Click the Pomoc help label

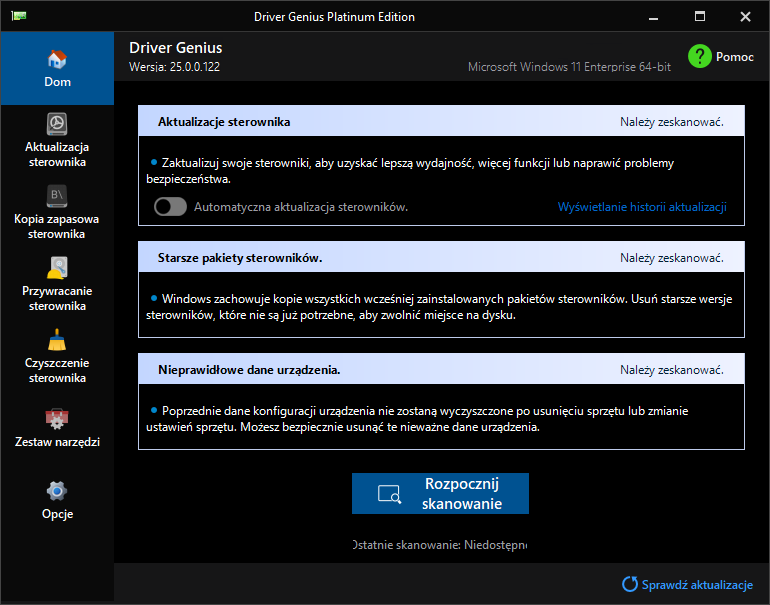734,57
